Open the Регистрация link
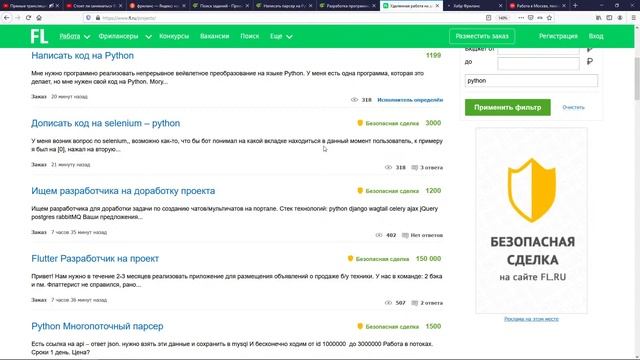 [558, 36]
